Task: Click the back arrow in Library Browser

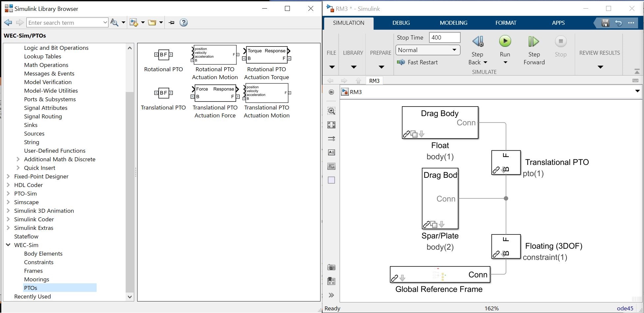Action: coord(8,22)
